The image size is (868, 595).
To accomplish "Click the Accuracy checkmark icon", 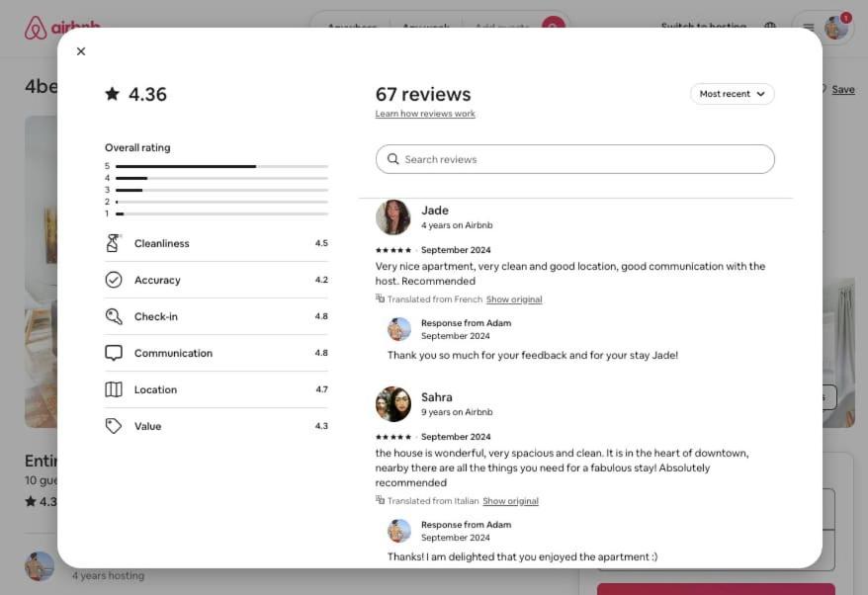I will click(114, 280).
